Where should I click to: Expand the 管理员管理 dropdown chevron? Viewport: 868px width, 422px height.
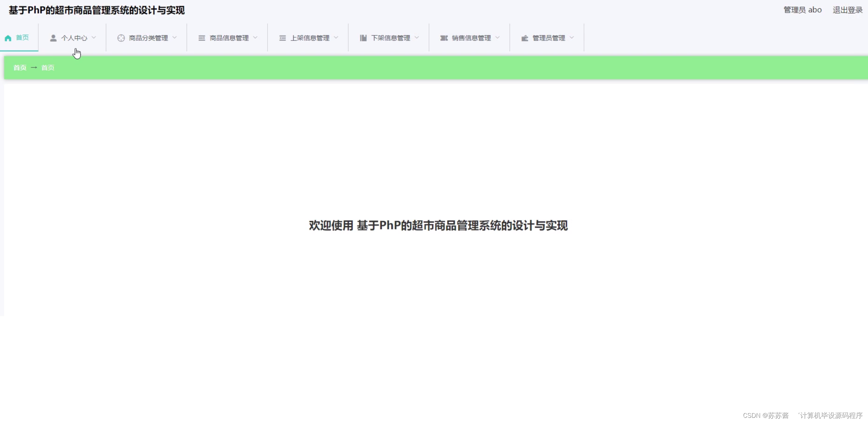(571, 38)
